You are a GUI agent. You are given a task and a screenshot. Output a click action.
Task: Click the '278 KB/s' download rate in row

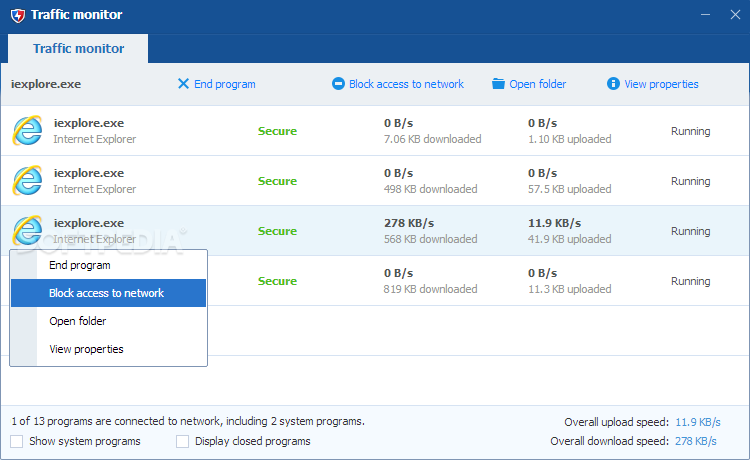tap(409, 223)
